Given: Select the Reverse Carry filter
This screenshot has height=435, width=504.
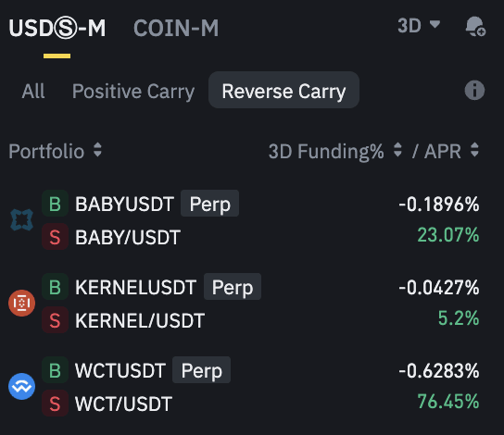Looking at the screenshot, I should tap(283, 90).
